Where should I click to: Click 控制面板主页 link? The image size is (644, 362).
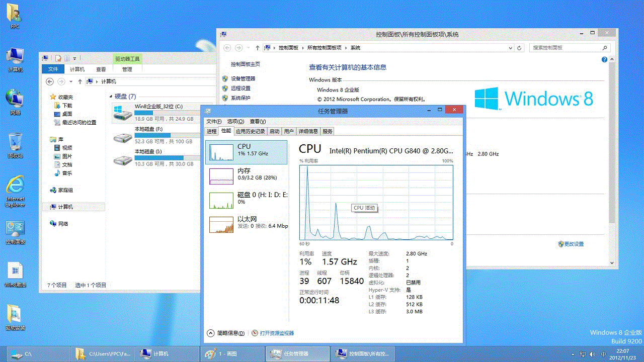click(x=246, y=64)
